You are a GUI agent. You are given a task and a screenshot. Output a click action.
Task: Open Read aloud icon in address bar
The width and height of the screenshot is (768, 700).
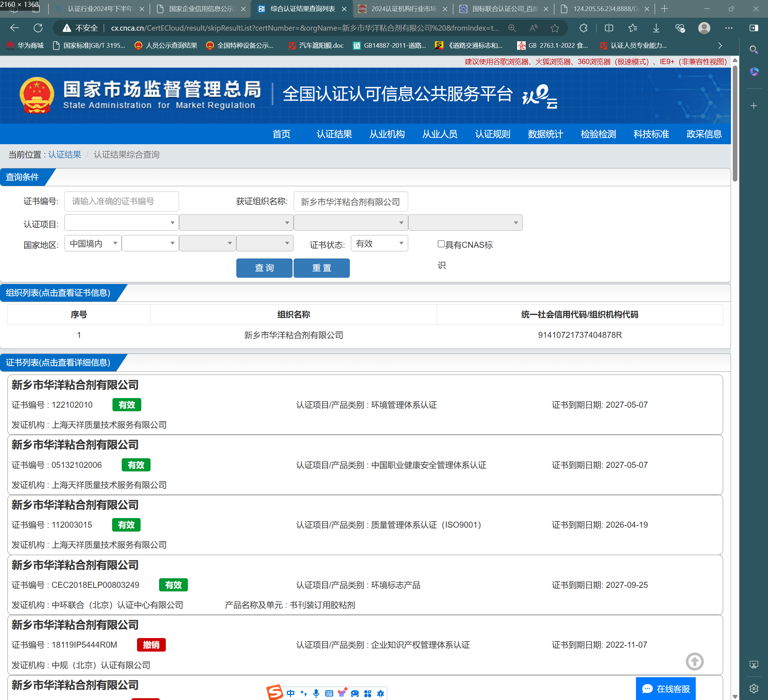(533, 28)
